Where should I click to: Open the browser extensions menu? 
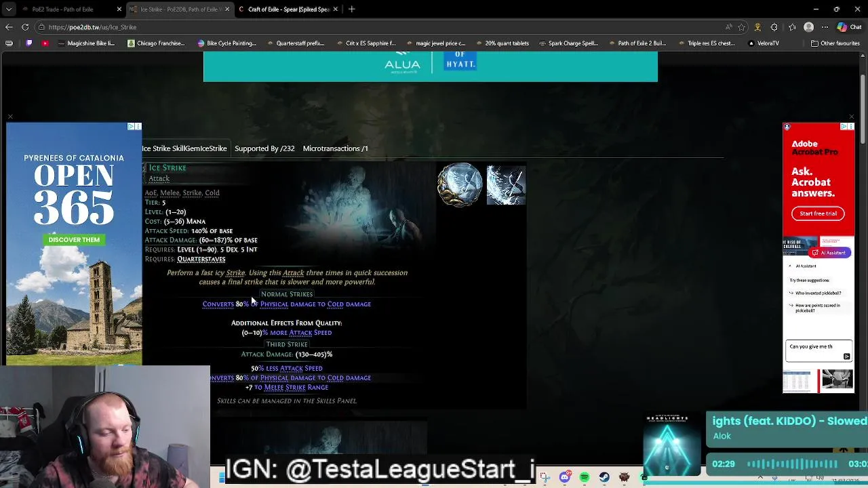(774, 27)
